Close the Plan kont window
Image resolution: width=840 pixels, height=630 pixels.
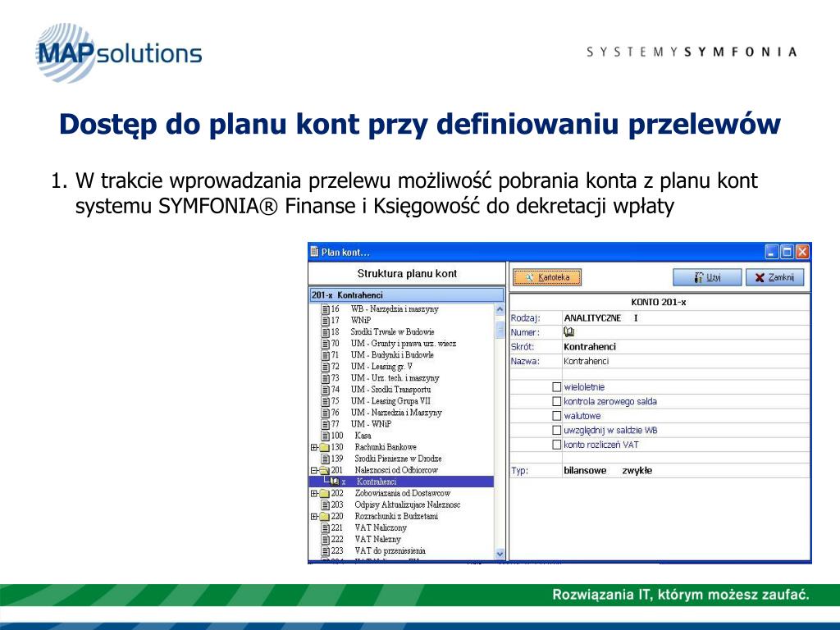802,252
